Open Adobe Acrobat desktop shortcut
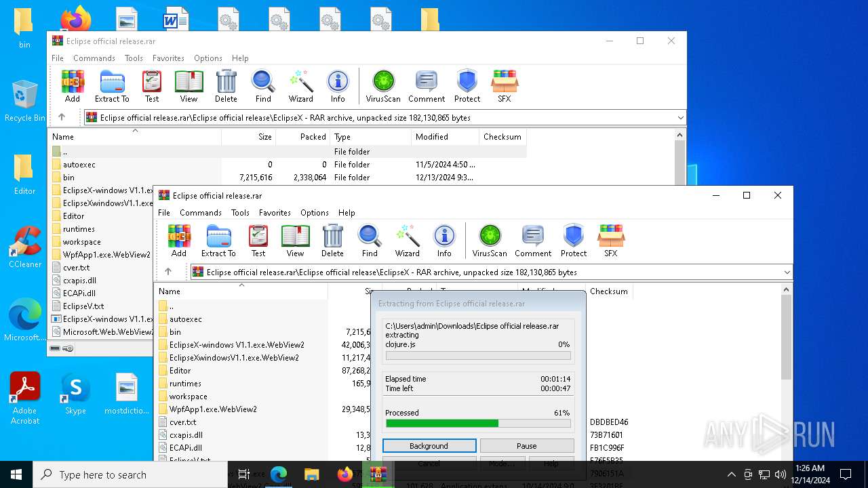The width and height of the screenshot is (868, 488). pyautogui.click(x=24, y=399)
